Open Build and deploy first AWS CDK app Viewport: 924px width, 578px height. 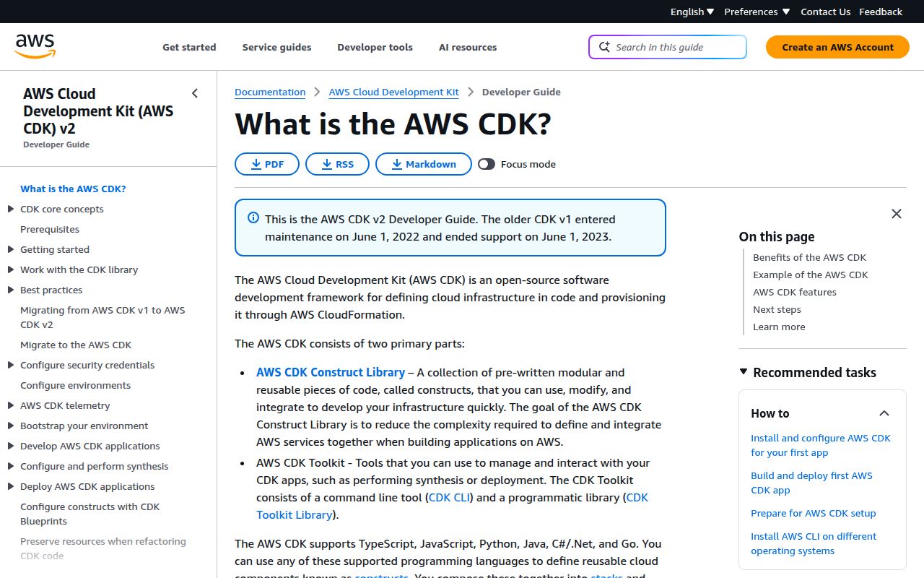(811, 483)
